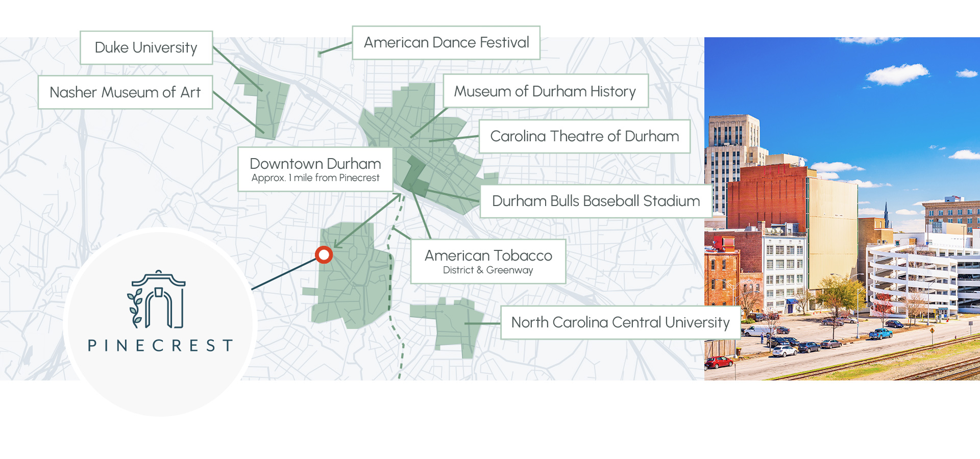Click the Pinecrest archway logo icon
Screen dimensions: 980x459
tap(156, 299)
